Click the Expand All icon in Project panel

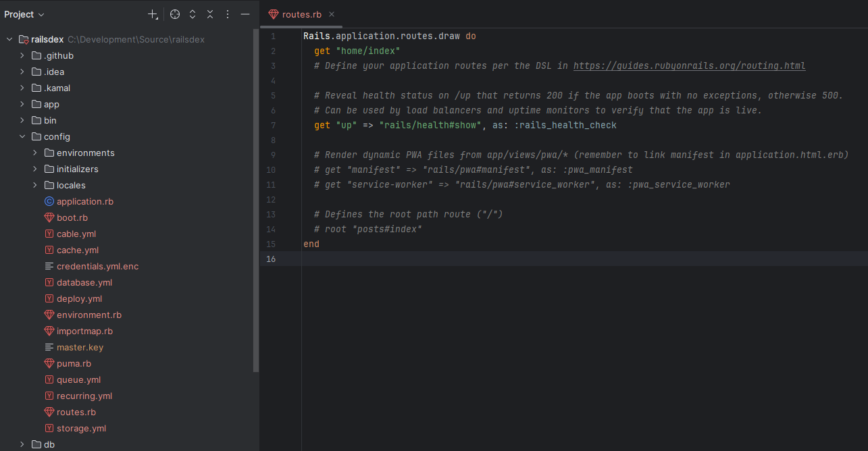pos(193,14)
